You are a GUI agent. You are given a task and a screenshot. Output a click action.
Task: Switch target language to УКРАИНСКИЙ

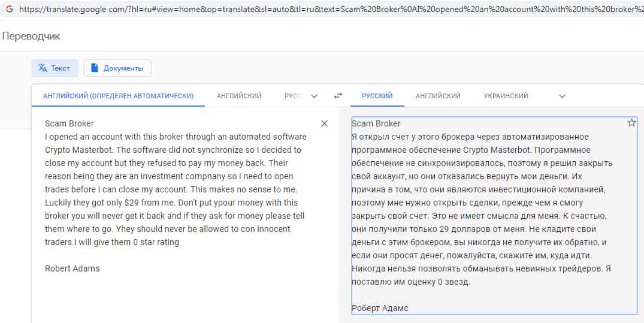[x=506, y=96]
